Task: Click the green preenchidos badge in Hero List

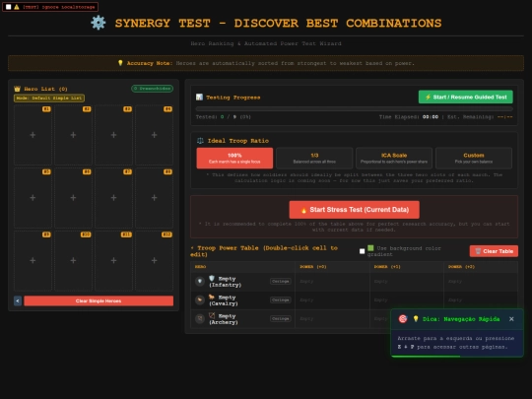Action: 153,89
